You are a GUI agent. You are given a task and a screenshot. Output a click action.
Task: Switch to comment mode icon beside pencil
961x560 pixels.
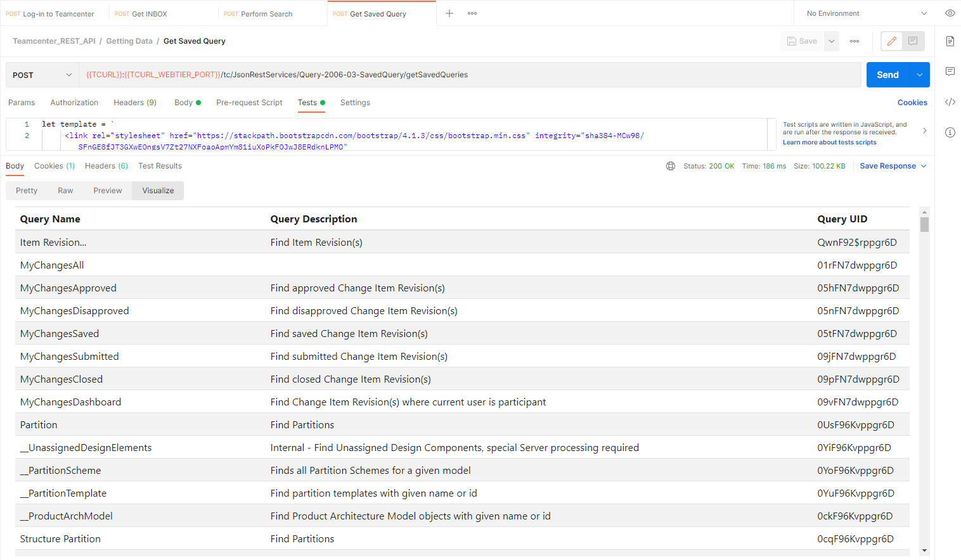click(x=913, y=41)
